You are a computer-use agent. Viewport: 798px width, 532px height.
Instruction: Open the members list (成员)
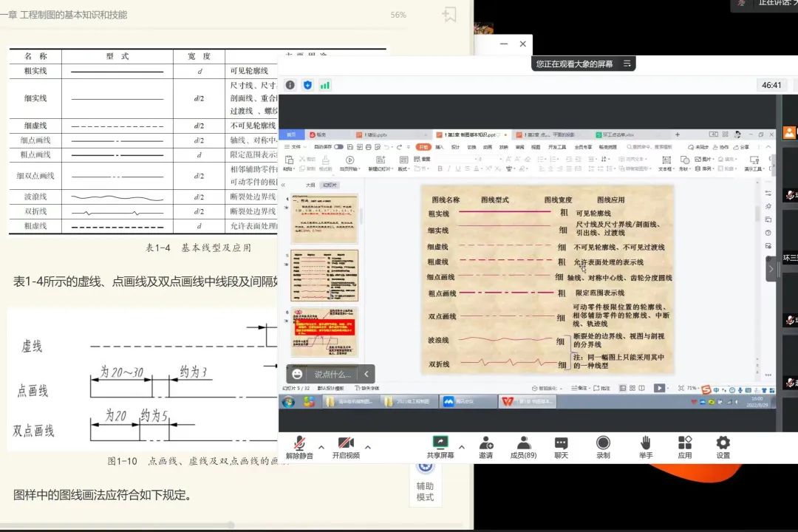click(x=523, y=444)
